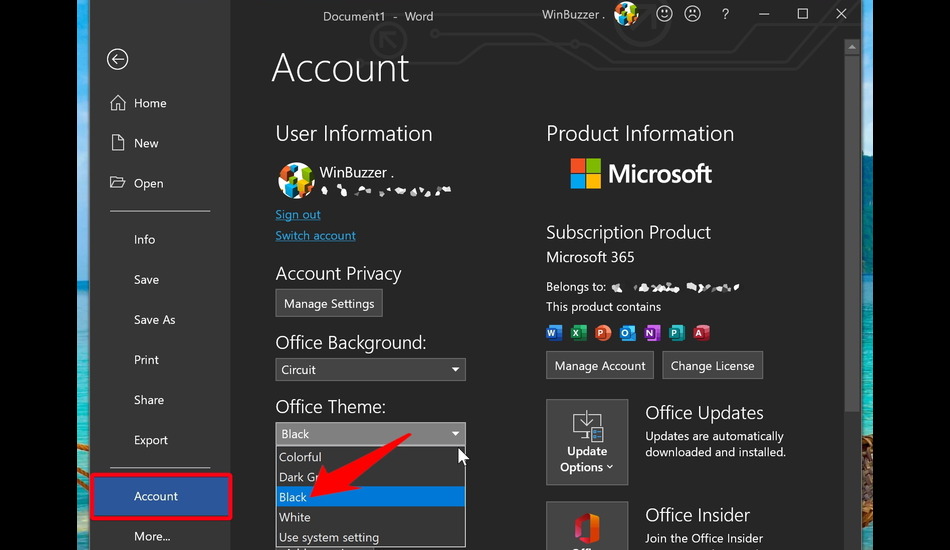
Task: Click the Manage Settings button
Action: click(329, 303)
